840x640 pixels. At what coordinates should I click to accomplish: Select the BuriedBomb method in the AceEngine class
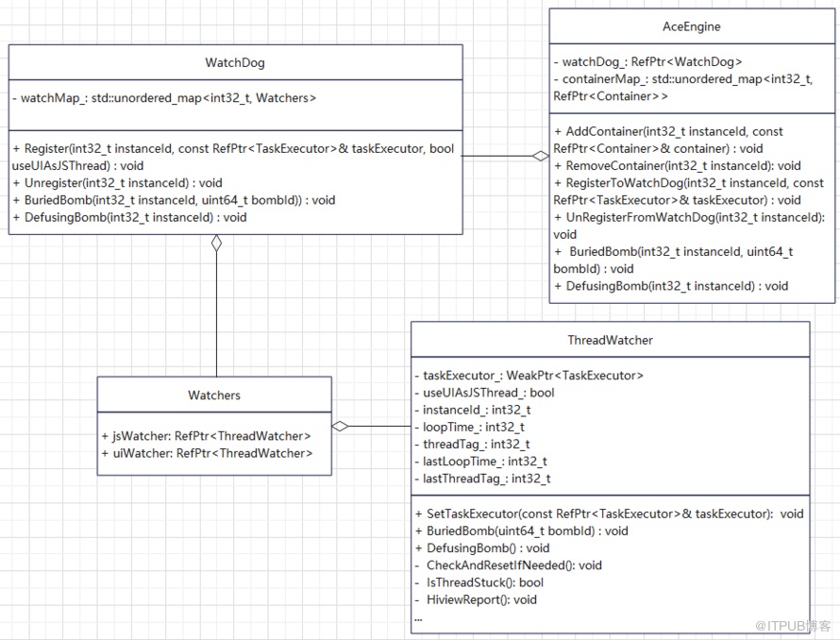673,260
